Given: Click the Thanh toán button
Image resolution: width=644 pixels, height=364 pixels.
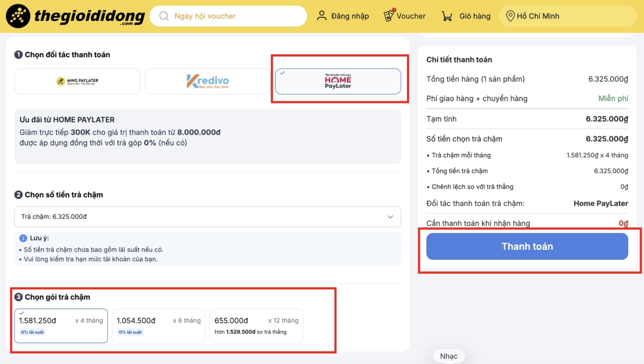Looking at the screenshot, I should pyautogui.click(x=527, y=247).
